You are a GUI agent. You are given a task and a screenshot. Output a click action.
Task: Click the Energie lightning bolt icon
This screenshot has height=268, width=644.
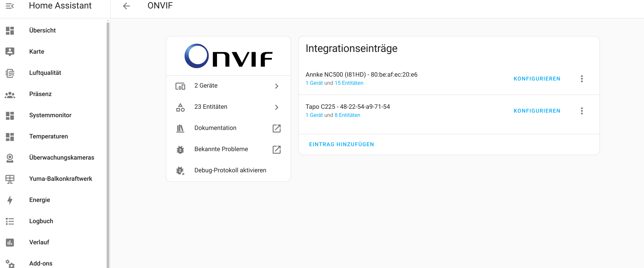pyautogui.click(x=10, y=200)
